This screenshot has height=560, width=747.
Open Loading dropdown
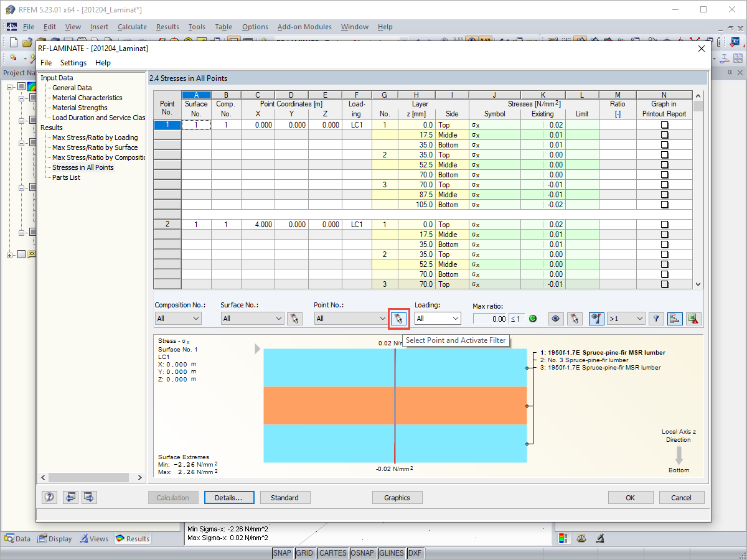[438, 319]
